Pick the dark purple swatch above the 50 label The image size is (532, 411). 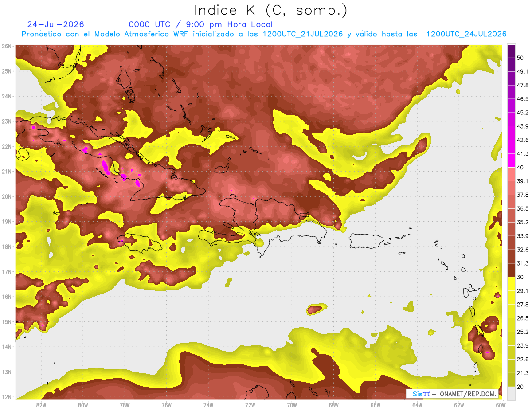pyautogui.click(x=511, y=51)
